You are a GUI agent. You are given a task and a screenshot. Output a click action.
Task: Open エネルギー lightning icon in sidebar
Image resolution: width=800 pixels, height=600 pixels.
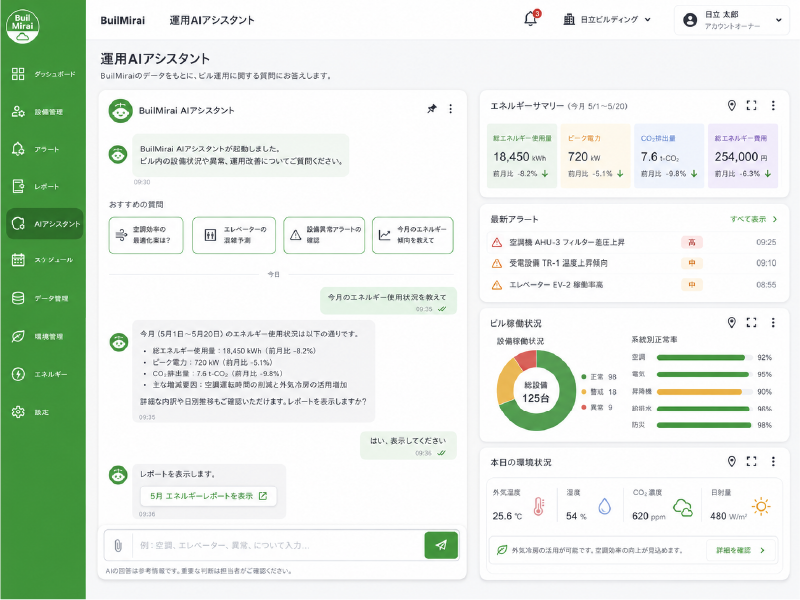click(x=18, y=374)
